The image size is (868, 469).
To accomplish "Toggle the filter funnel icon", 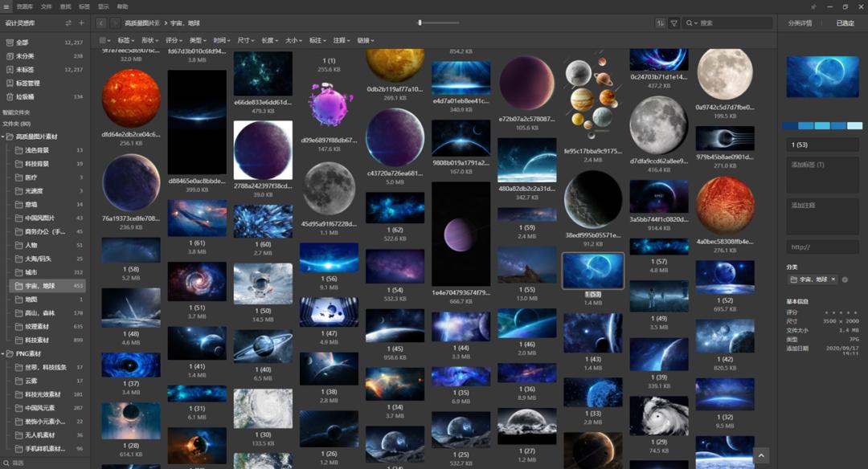I will 674,23.
